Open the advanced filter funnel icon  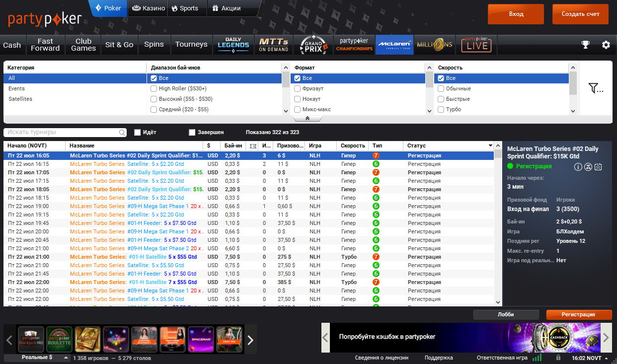pyautogui.click(x=595, y=88)
